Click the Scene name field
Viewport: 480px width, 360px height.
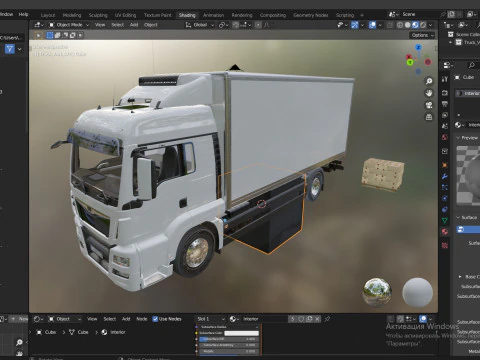point(420,14)
